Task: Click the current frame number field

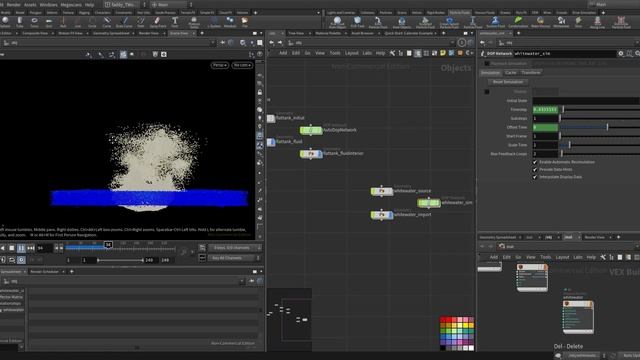Action: coord(44,248)
